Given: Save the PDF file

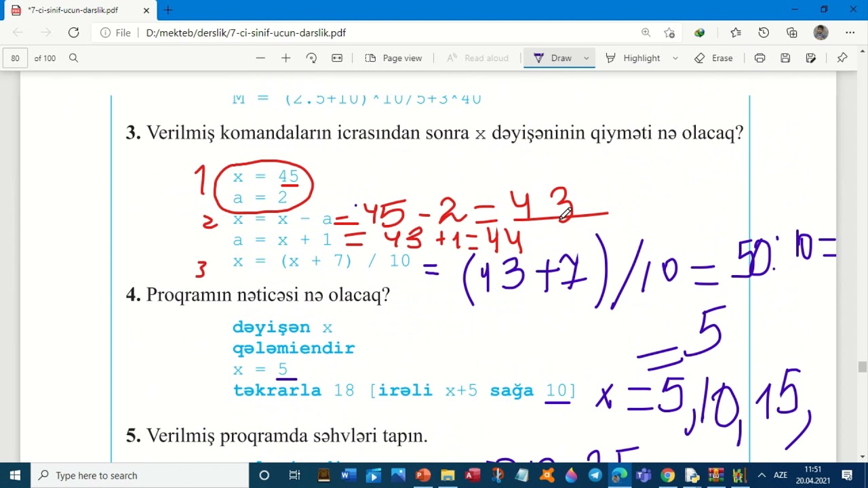Looking at the screenshot, I should [785, 58].
